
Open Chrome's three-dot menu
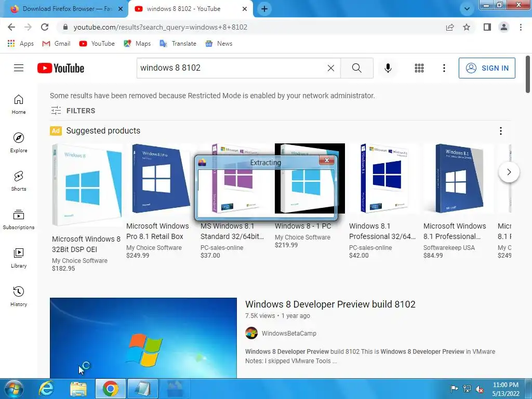click(521, 27)
